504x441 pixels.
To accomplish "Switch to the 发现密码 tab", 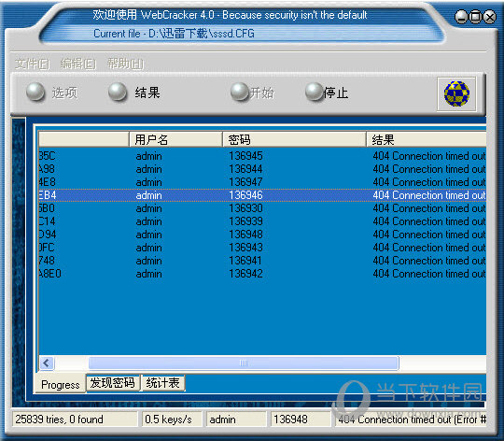I will (x=113, y=383).
